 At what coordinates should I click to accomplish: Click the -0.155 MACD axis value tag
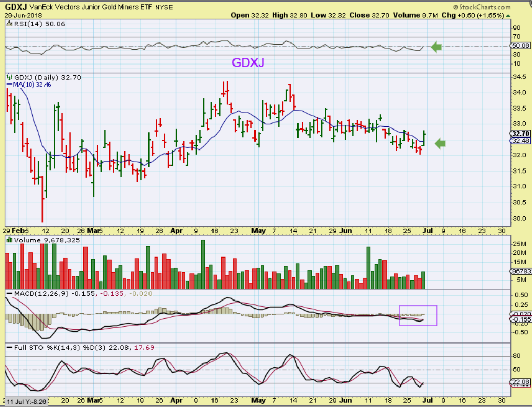click(x=521, y=319)
